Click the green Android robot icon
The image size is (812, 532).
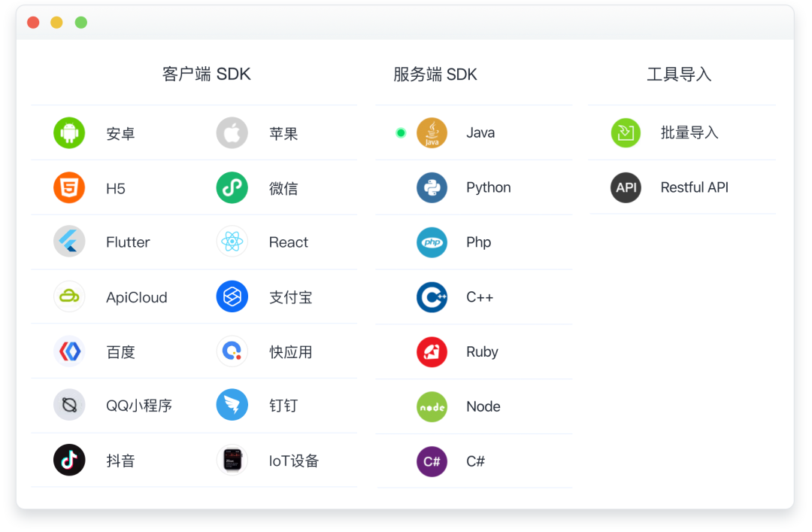coord(69,133)
